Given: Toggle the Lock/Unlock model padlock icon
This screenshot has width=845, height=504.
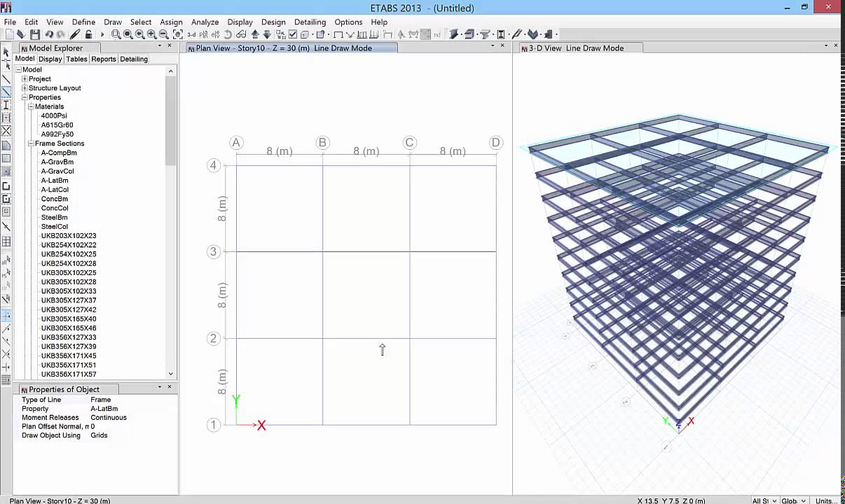Looking at the screenshot, I should [88, 34].
